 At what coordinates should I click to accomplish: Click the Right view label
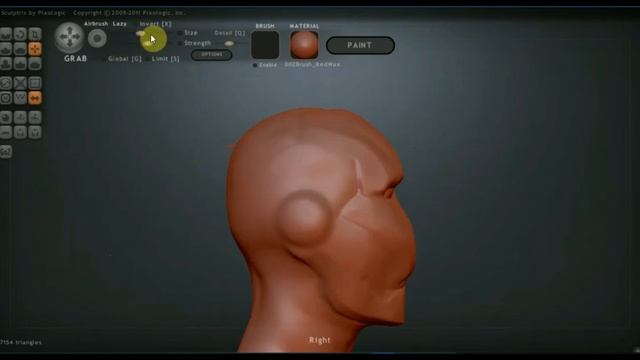(x=320, y=340)
